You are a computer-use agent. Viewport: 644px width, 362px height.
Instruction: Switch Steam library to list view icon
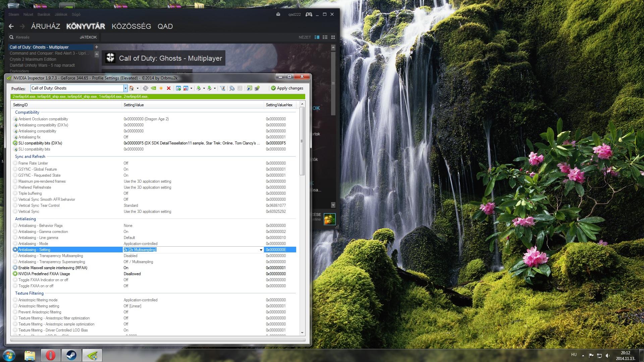(325, 37)
